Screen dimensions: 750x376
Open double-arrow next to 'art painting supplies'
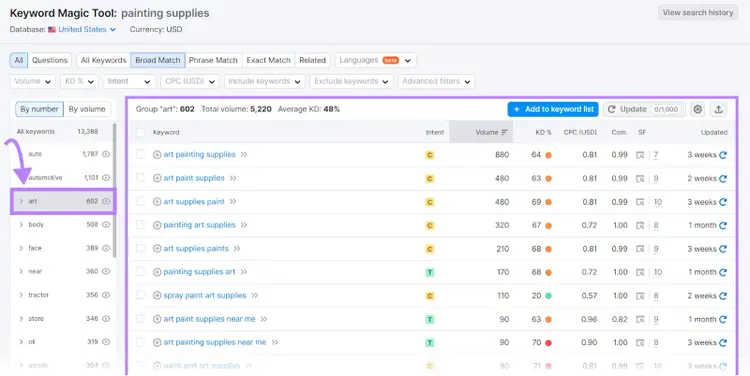(x=244, y=155)
